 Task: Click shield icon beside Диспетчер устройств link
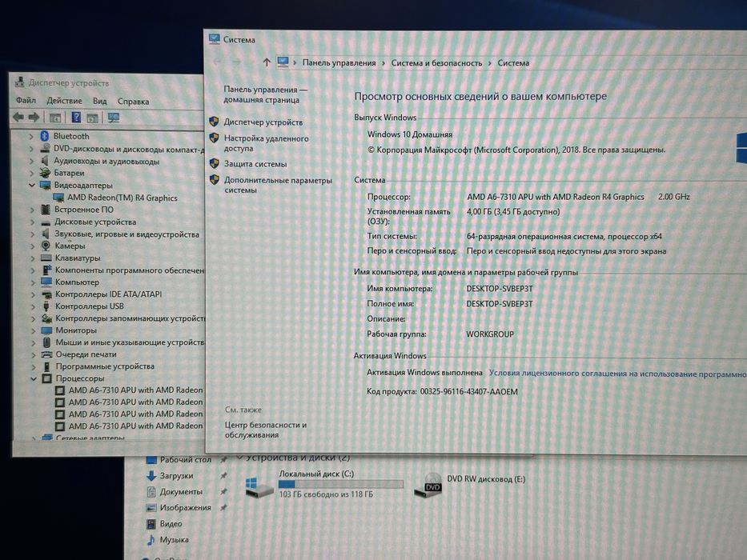(214, 122)
